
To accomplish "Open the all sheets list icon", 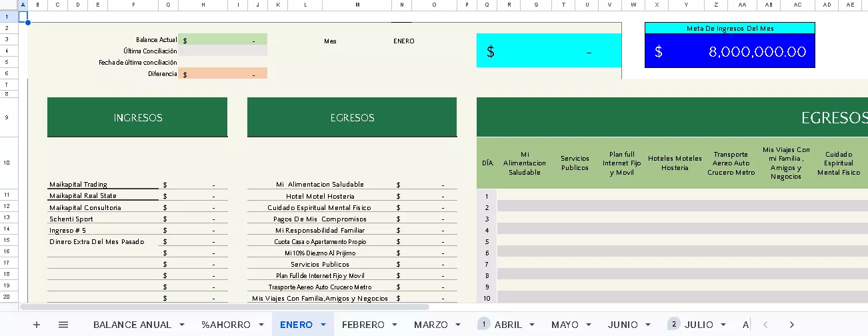I will coord(63,325).
